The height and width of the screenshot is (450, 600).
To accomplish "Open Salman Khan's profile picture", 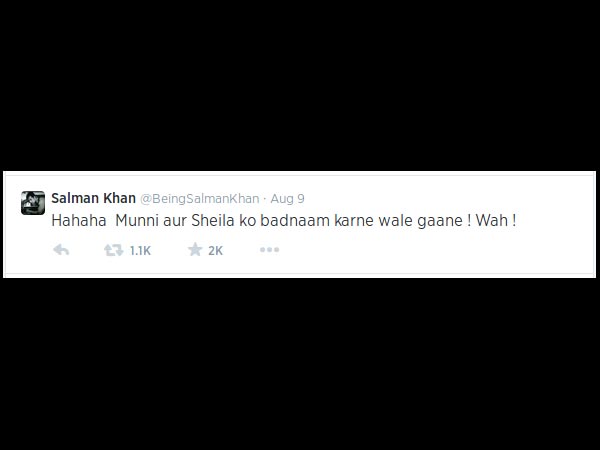I will point(33,203).
